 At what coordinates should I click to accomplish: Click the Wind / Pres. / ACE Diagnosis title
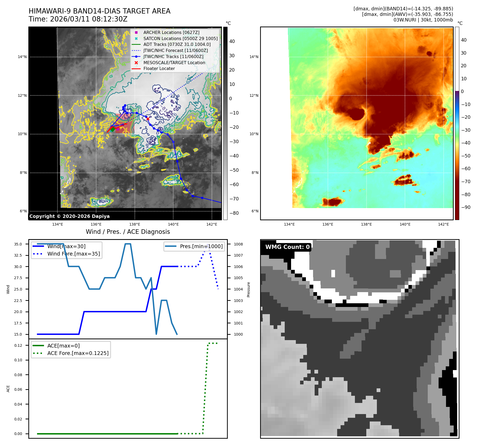(x=128, y=232)
